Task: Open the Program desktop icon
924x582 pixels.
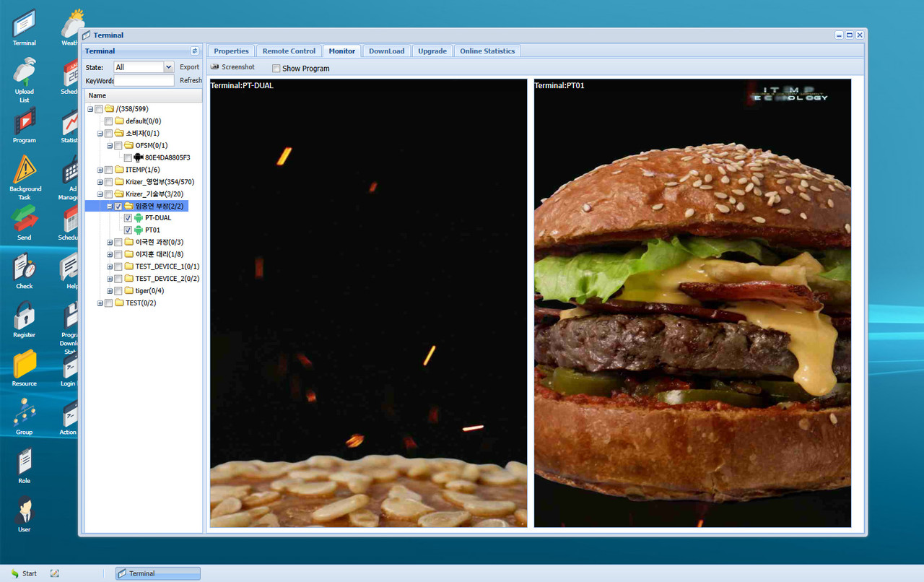Action: pos(25,124)
